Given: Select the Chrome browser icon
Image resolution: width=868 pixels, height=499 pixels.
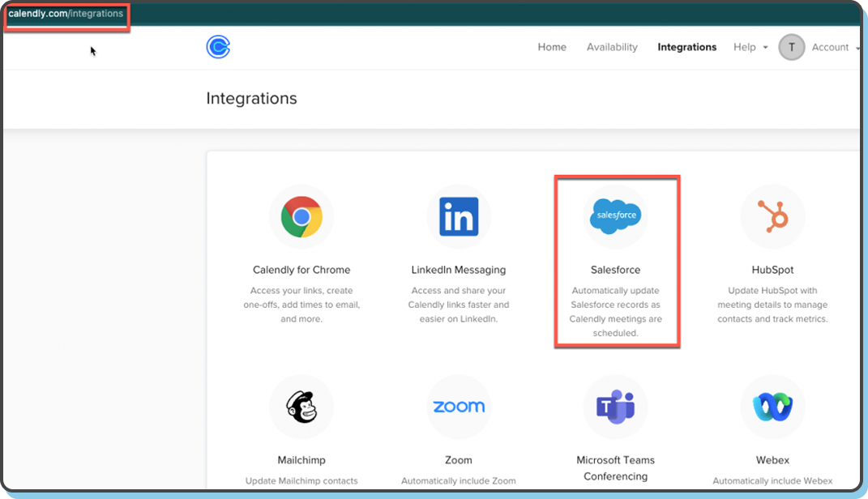Looking at the screenshot, I should coord(301,215).
